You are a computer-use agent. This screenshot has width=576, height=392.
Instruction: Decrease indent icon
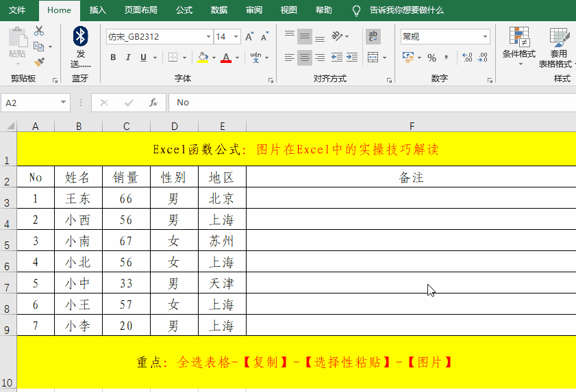coord(336,57)
